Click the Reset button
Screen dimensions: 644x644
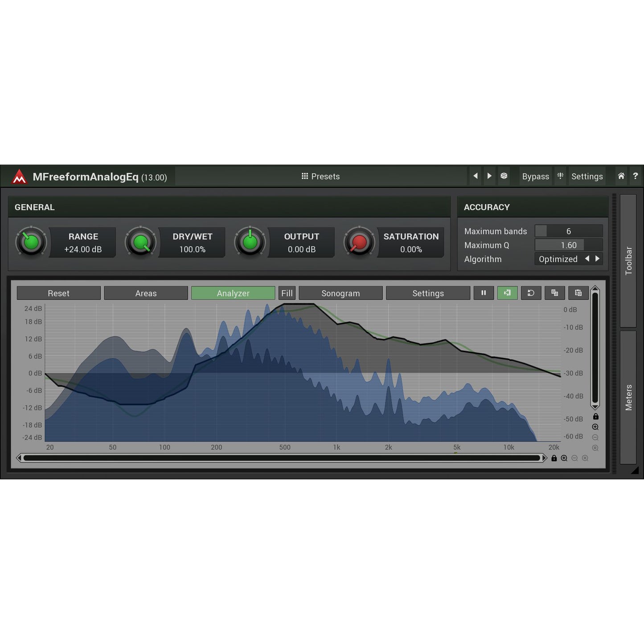58,293
